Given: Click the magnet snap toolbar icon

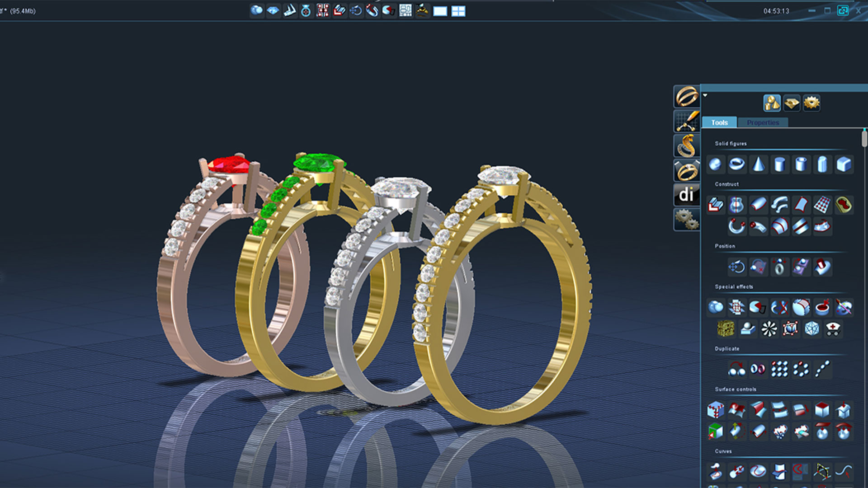Looking at the screenshot, I should tap(372, 11).
